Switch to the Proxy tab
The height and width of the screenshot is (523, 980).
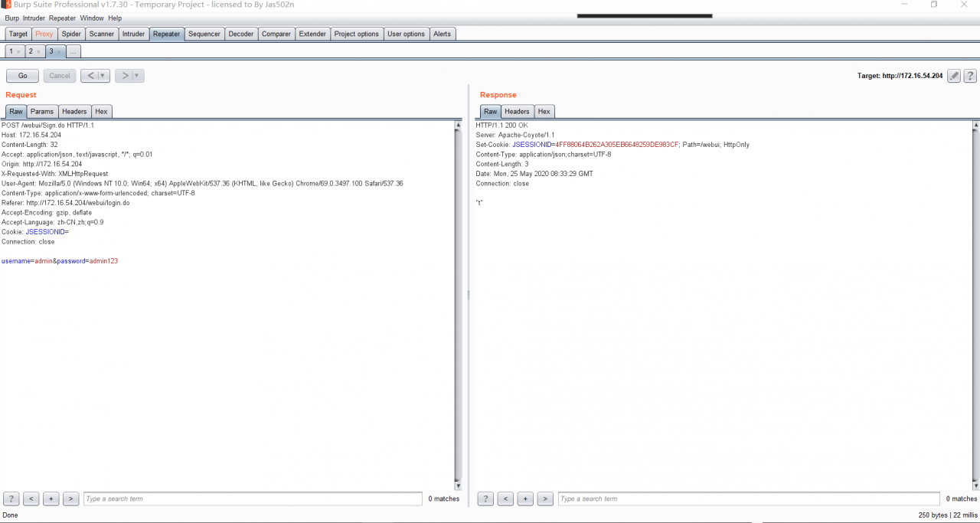44,34
